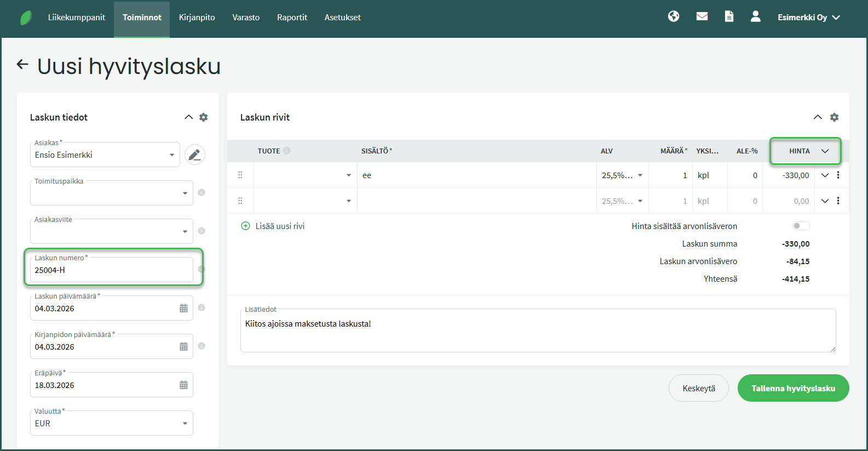Open Laskun tiedot gear settings
Viewport: 868px width, 451px height.
[x=204, y=117]
